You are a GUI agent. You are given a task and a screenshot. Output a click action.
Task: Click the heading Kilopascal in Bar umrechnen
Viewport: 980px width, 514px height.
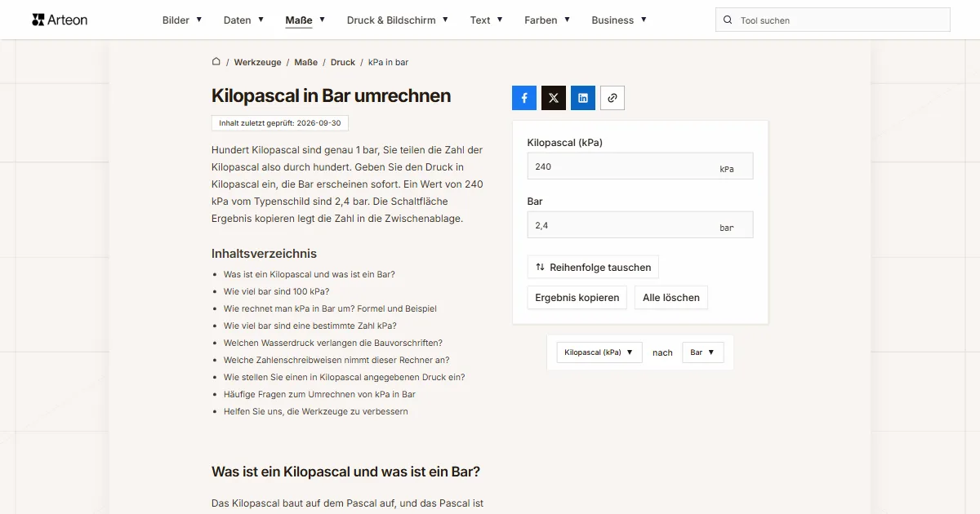click(x=331, y=95)
